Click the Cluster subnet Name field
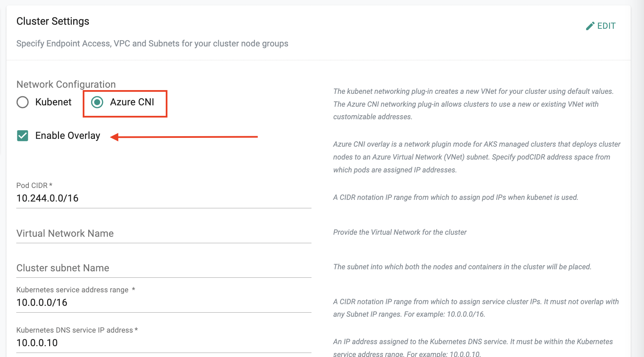644x357 pixels. click(x=164, y=268)
